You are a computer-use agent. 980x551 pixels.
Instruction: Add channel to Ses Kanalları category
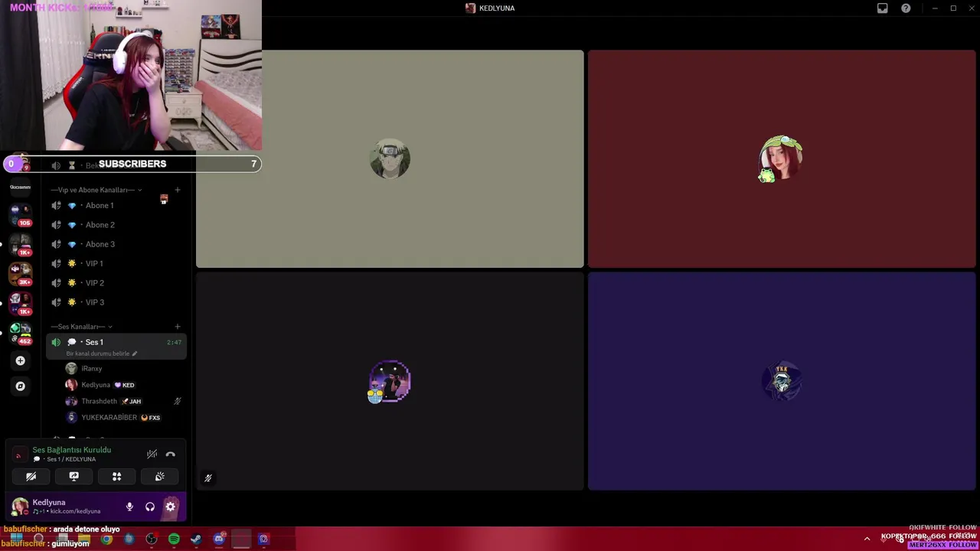[x=178, y=327]
